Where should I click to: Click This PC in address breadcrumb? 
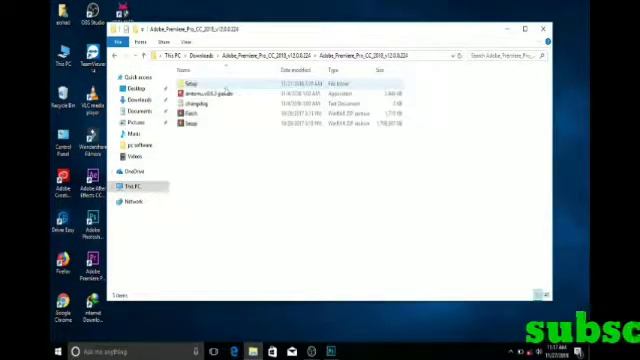(x=172, y=56)
